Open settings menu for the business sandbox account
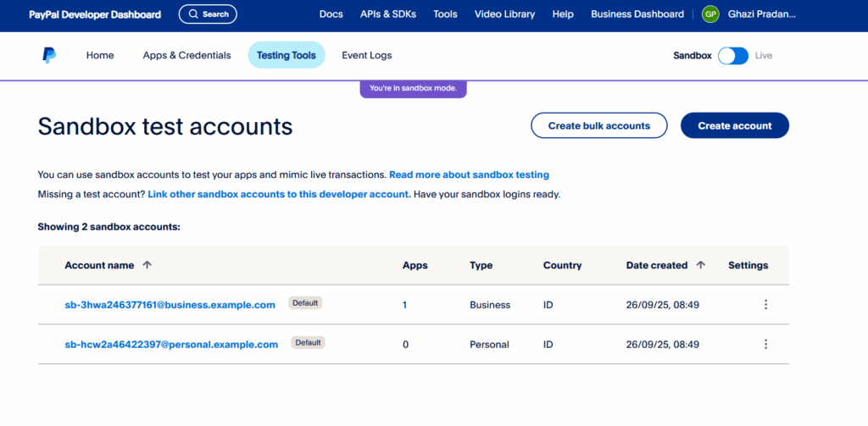This screenshot has width=868, height=426. click(765, 304)
